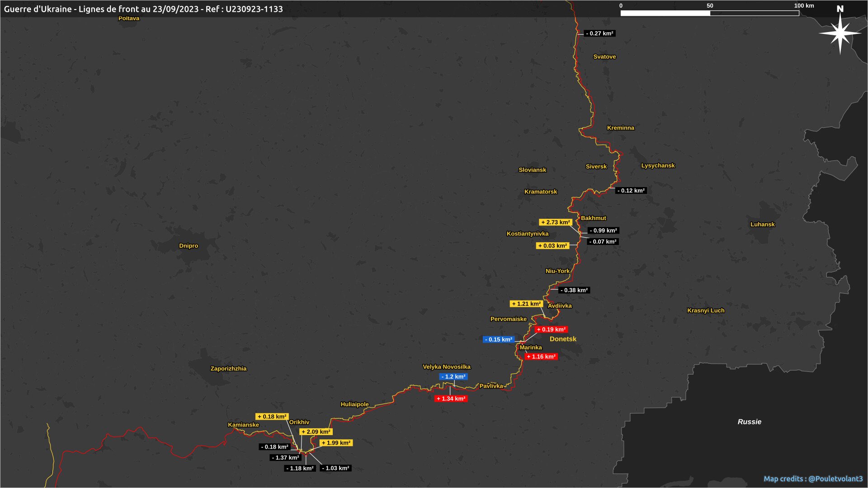Select the Svatove city label
The height and width of the screenshot is (488, 868).
tap(604, 57)
